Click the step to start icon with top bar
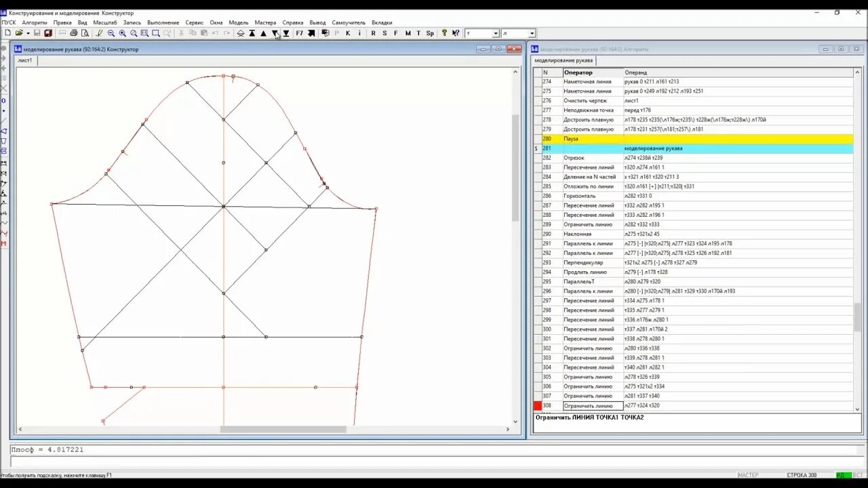868x488 pixels. coord(252,33)
